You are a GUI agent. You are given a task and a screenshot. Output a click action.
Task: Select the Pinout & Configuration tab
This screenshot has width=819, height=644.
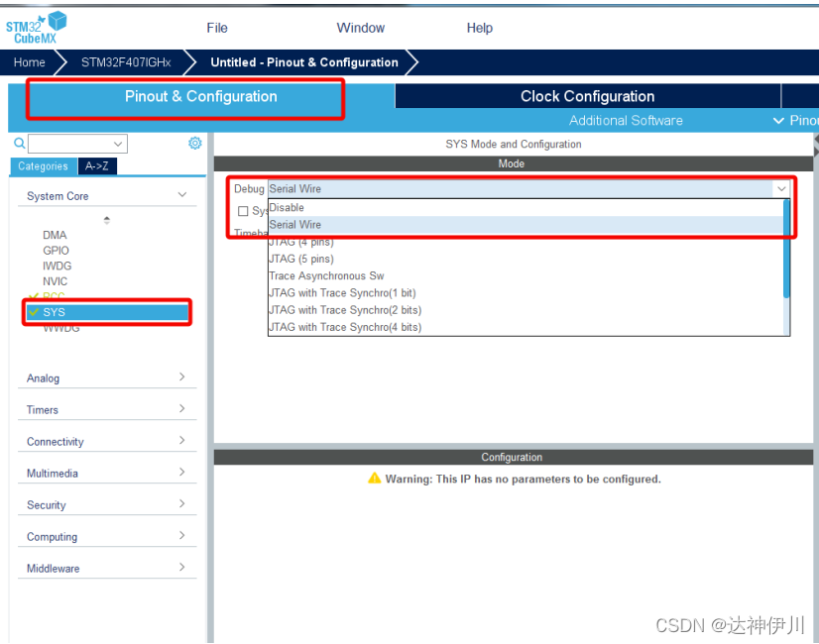point(201,96)
